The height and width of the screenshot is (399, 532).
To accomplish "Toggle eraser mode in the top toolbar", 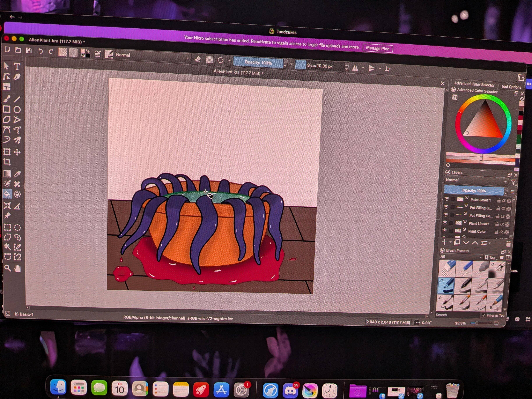I will click(x=198, y=59).
